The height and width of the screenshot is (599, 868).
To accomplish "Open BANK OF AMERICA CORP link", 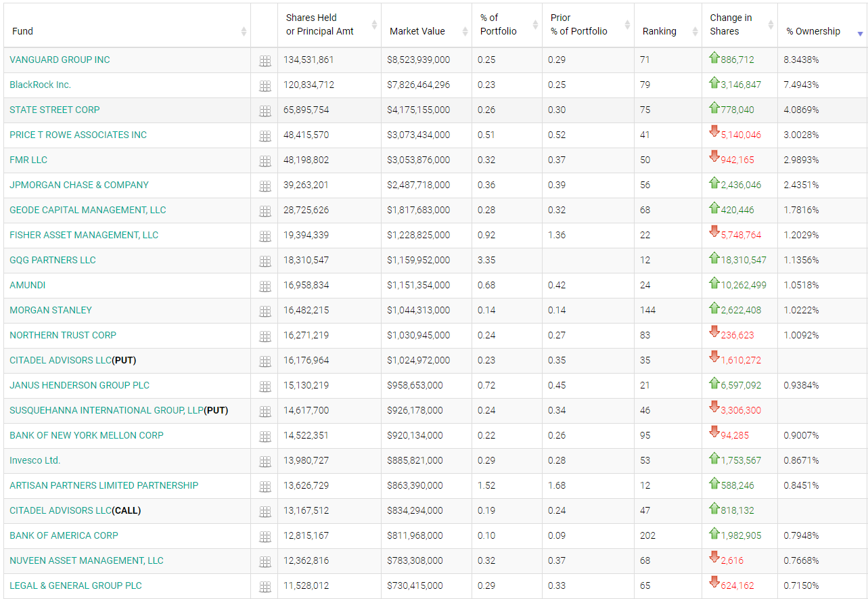I will coord(64,535).
